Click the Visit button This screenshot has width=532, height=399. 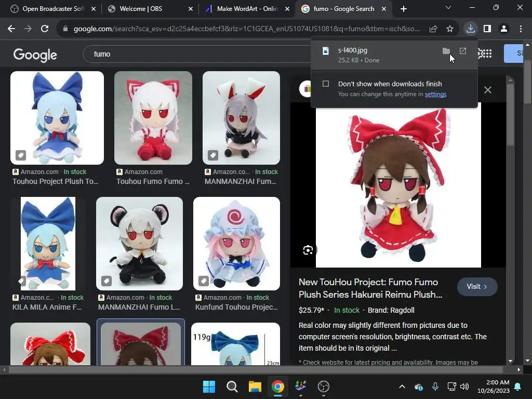477,286
